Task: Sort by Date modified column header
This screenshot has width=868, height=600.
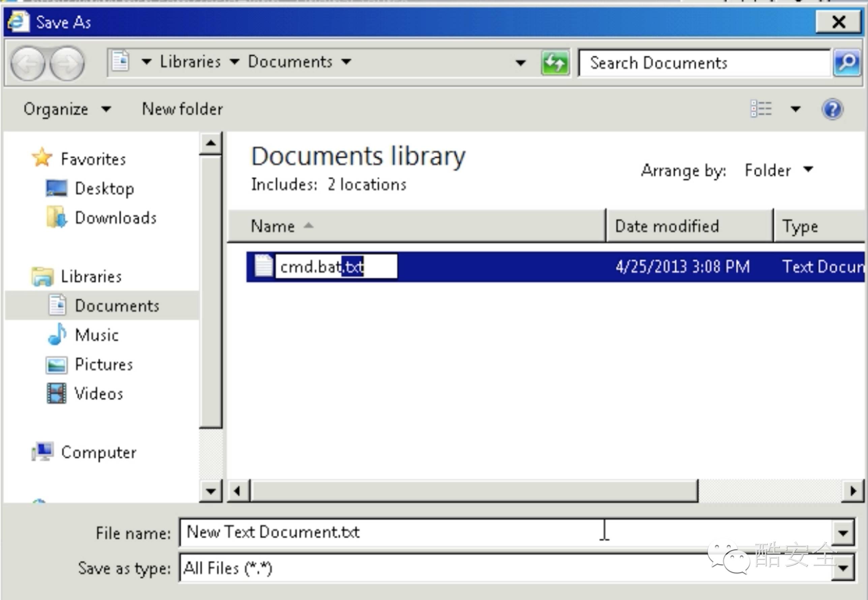Action: coord(666,226)
